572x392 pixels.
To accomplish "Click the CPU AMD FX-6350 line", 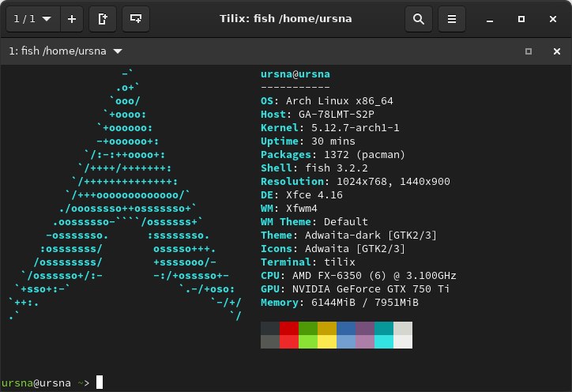I will click(358, 276).
